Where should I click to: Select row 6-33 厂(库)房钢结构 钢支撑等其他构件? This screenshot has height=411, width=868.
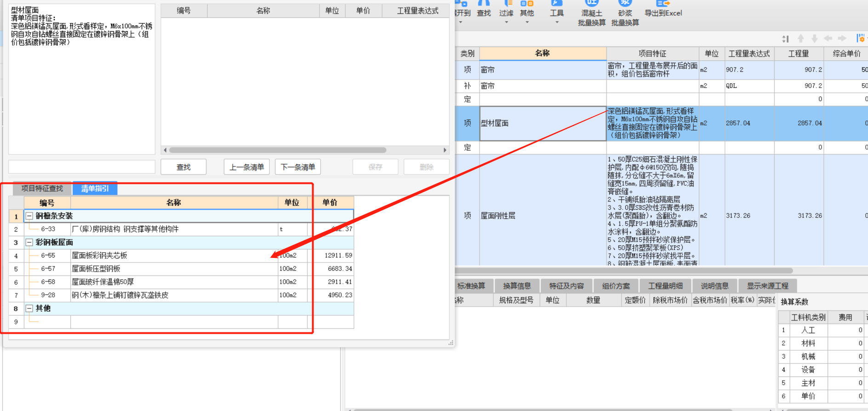182,229
